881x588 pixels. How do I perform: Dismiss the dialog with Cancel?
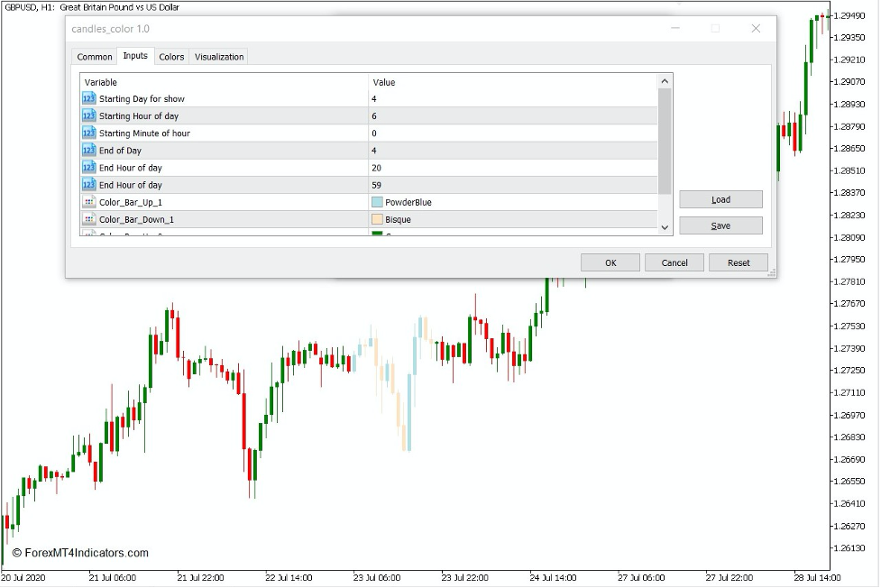[674, 262]
